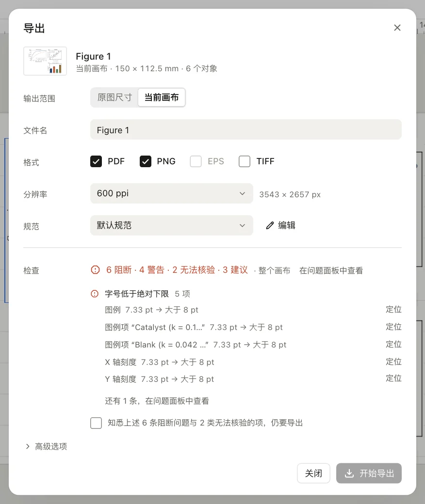Click the X 轴刻度 issue text
Screen dimensions: 425x504
[160, 362]
